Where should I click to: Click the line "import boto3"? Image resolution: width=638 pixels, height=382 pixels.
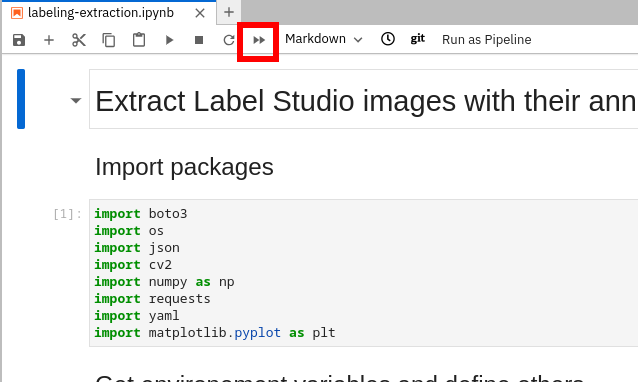[141, 214]
